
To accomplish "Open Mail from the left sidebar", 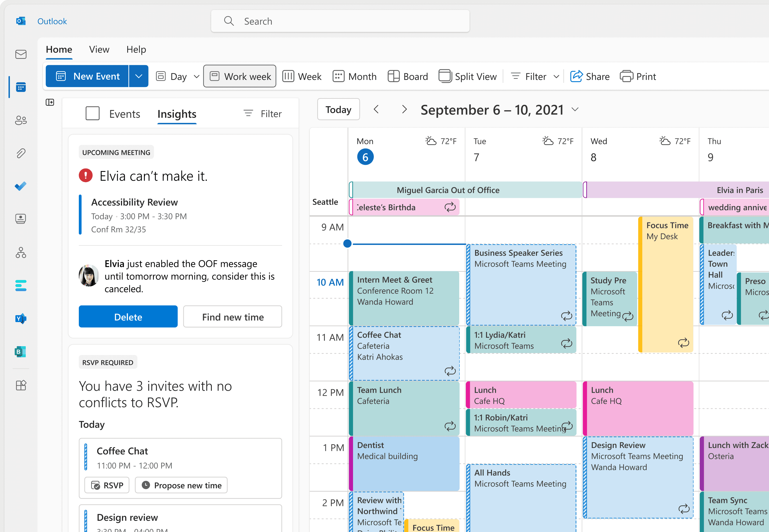I will (21, 54).
